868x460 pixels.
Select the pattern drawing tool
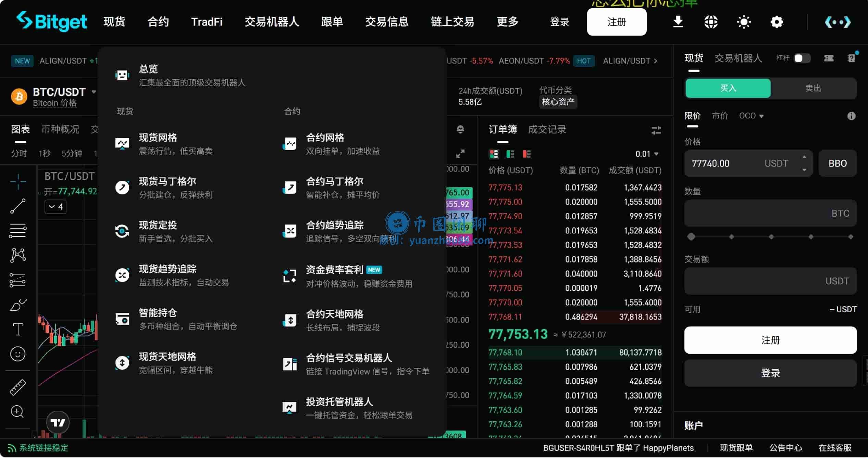[18, 255]
